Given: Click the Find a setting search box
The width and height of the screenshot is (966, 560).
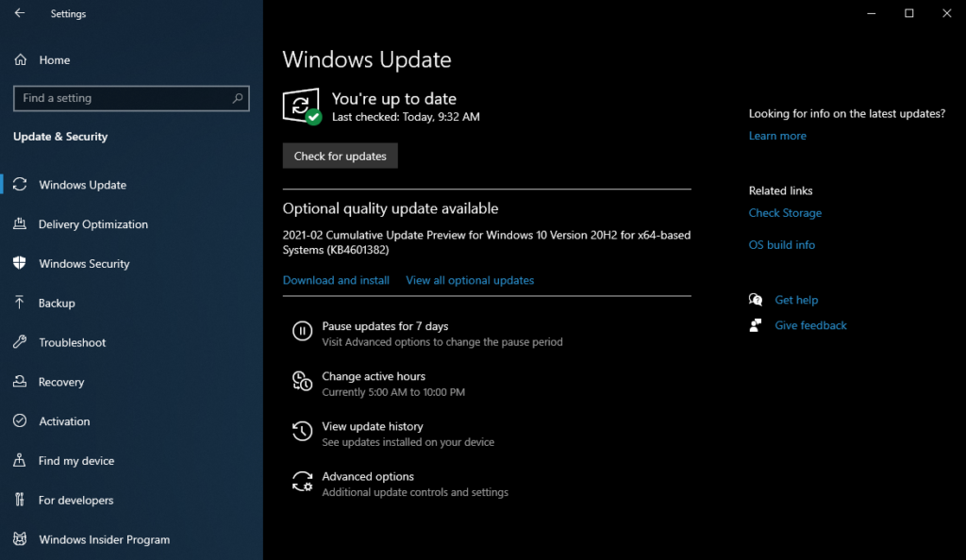Looking at the screenshot, I should (x=131, y=98).
